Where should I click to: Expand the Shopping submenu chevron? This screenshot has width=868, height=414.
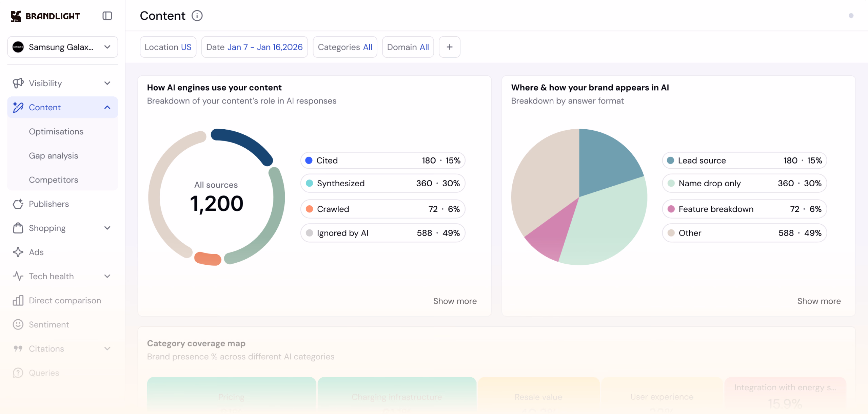pos(107,228)
